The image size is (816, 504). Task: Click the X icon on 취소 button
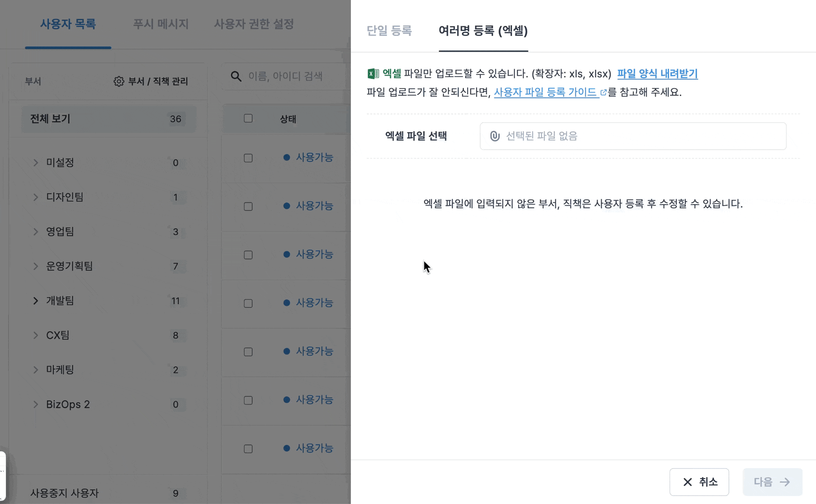[687, 482]
